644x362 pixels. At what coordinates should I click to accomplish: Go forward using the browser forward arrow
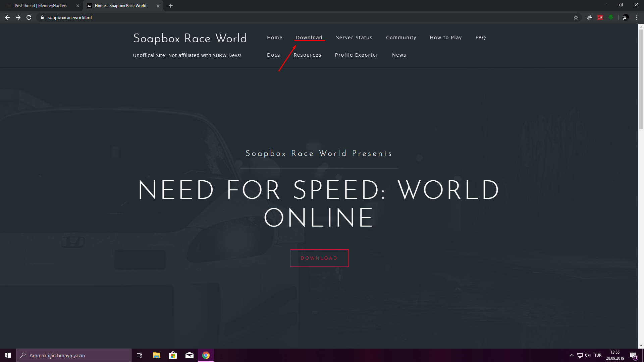pyautogui.click(x=18, y=17)
